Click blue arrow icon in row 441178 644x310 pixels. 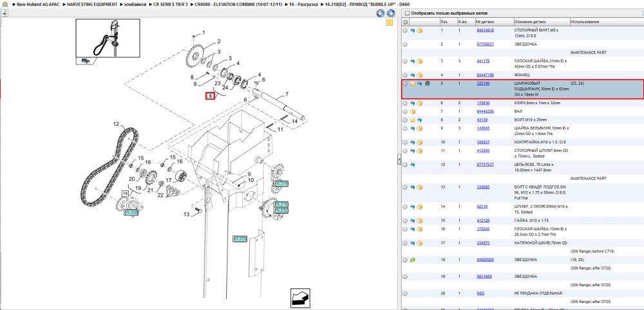[x=412, y=61]
